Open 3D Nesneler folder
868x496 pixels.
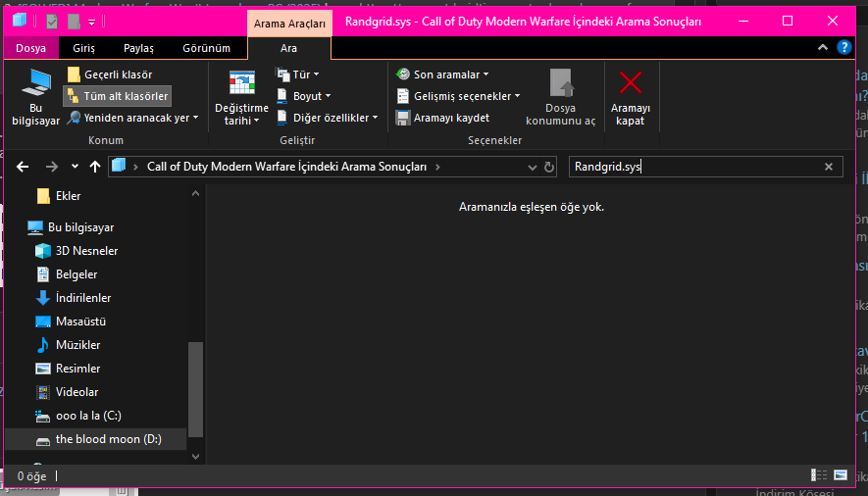(77, 251)
